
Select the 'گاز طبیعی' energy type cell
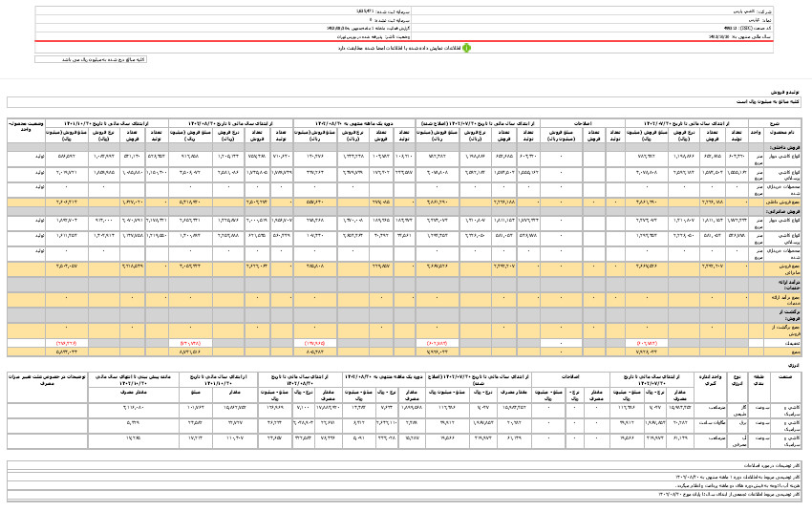(737, 411)
